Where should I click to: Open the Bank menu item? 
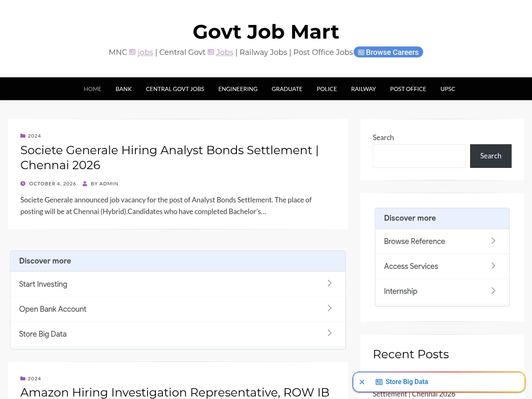[123, 89]
